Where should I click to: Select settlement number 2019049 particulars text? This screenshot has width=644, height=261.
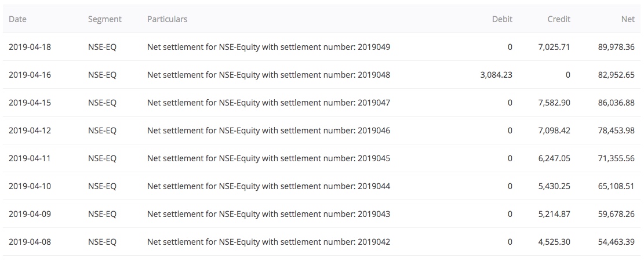click(x=268, y=47)
